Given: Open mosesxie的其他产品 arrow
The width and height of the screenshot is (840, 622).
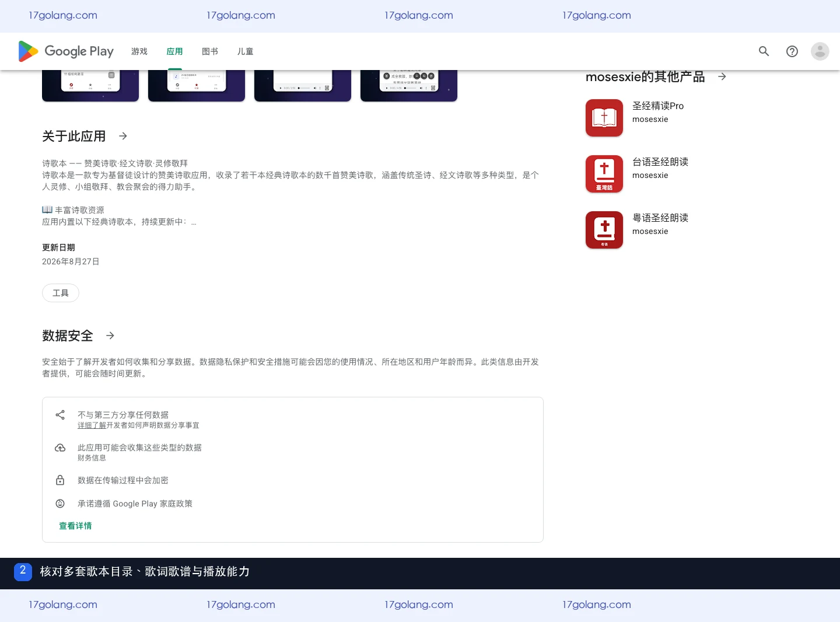Looking at the screenshot, I should 722,76.
